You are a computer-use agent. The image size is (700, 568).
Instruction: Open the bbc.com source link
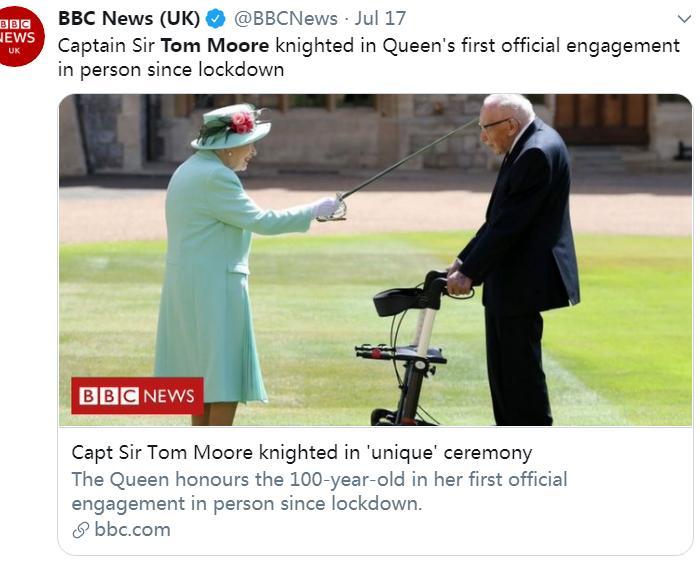pos(132,530)
